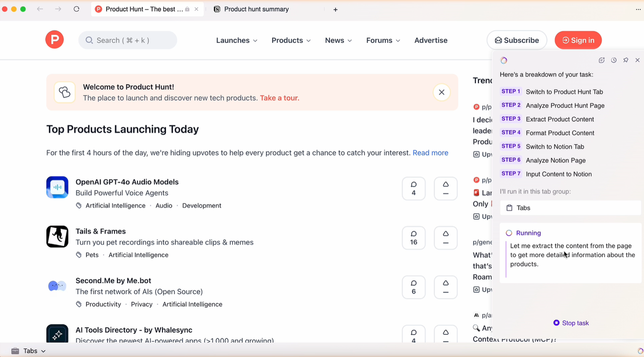Screen dimensions: 644x357
Task: Click Step 7 Input Content to Notion
Action: [546, 174]
